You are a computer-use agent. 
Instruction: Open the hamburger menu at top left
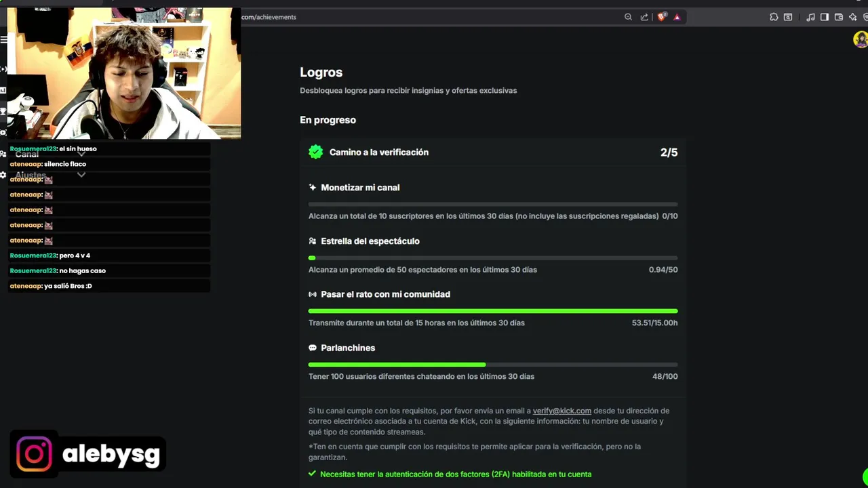[x=3, y=40]
